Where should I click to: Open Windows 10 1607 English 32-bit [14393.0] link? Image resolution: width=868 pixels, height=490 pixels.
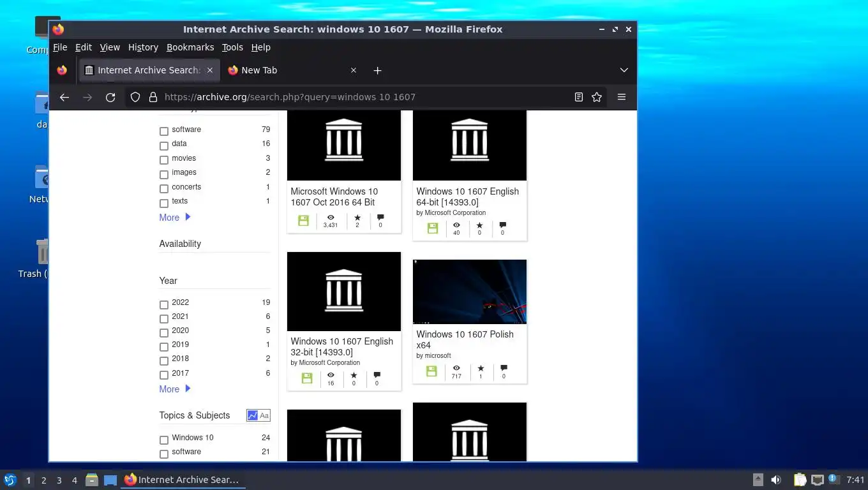point(342,346)
